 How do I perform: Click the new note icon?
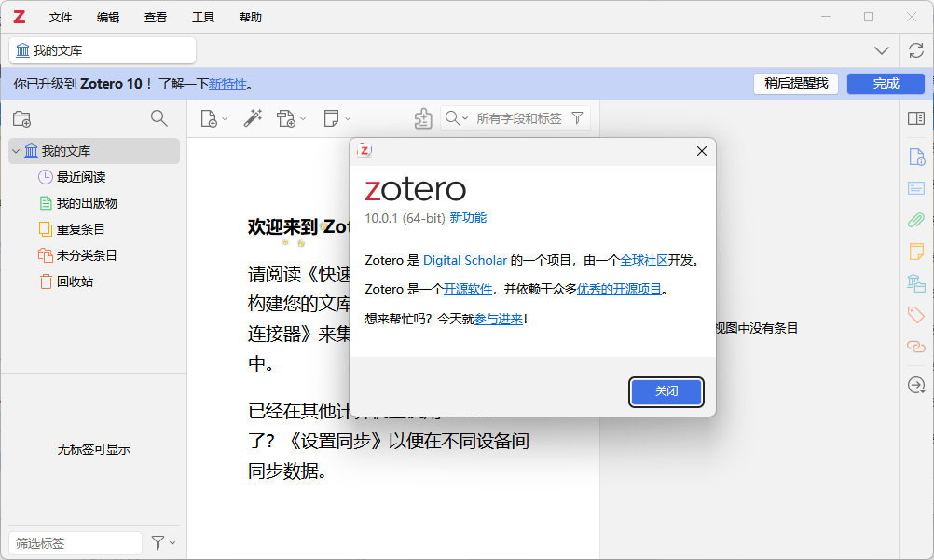(x=331, y=118)
